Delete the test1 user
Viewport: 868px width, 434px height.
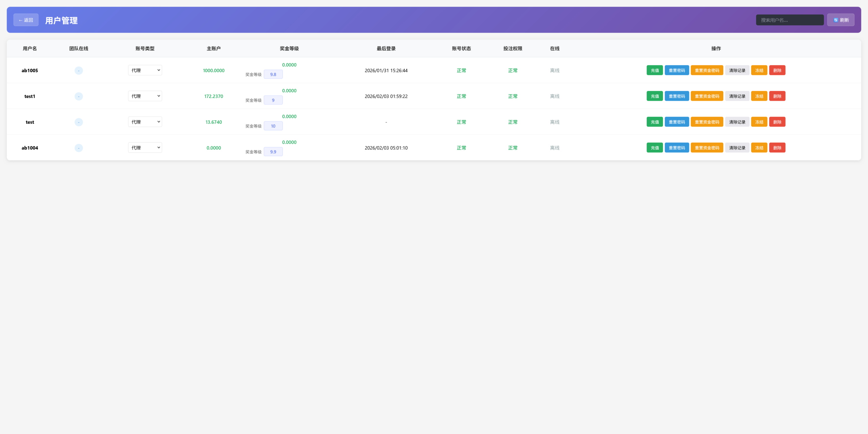point(777,96)
